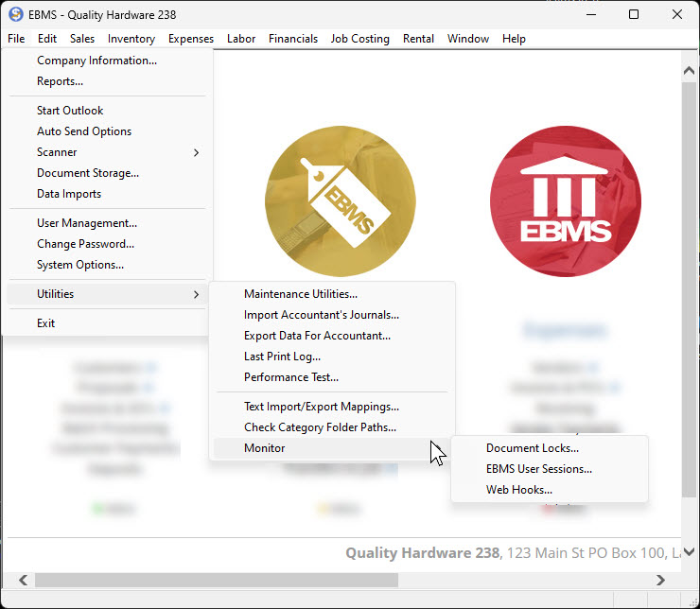Select Exit to close EBMS

(x=45, y=323)
